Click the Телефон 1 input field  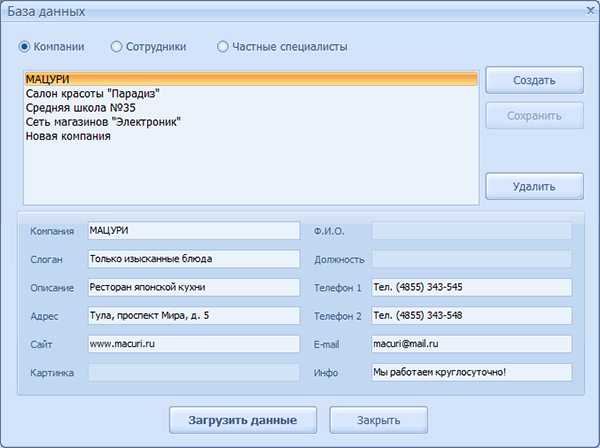(471, 287)
